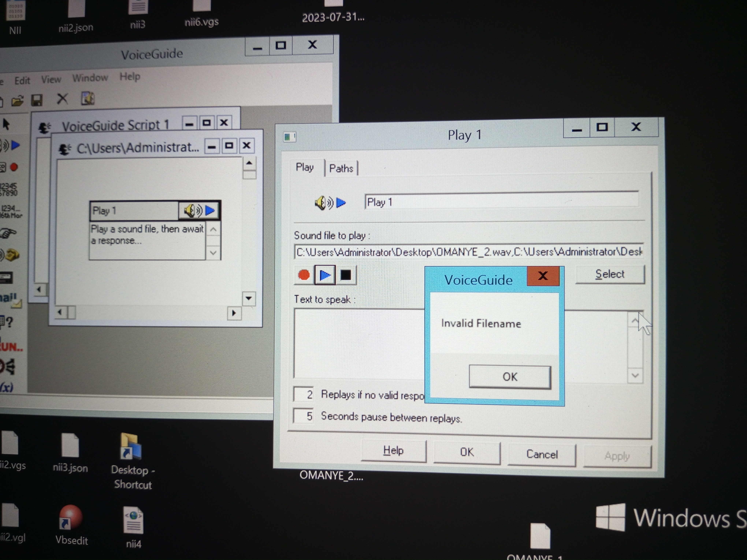Click the Play 1 dialog title bar icon

[289, 137]
